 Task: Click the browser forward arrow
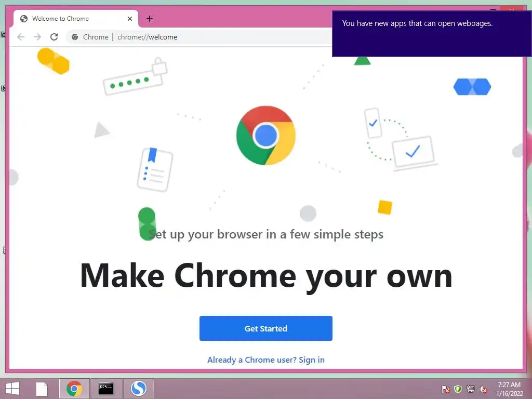[x=37, y=37]
